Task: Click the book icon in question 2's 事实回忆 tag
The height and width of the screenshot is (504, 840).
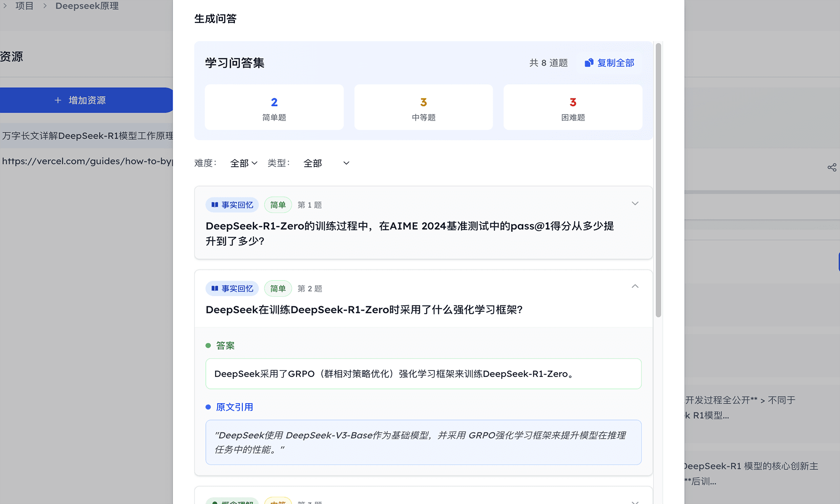Action: [x=215, y=289]
